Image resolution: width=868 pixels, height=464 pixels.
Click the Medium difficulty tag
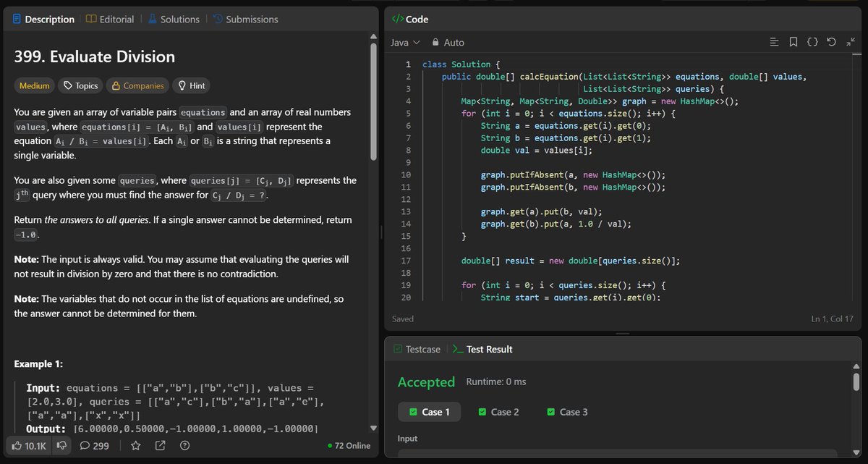[x=35, y=85]
